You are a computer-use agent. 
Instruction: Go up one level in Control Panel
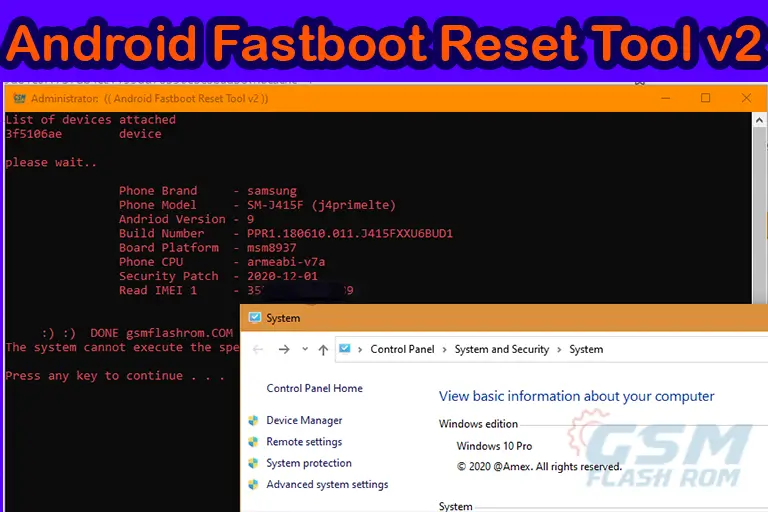click(x=323, y=349)
